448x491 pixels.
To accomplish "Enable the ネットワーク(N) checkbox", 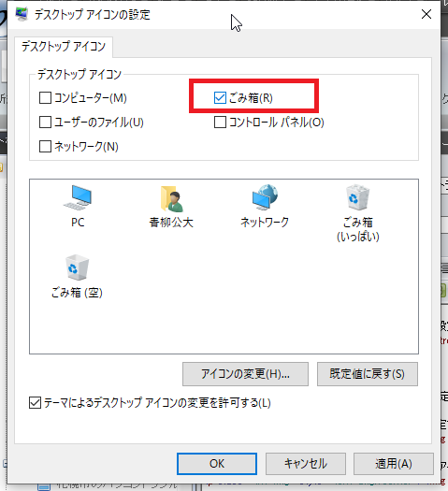I will pos(45,146).
